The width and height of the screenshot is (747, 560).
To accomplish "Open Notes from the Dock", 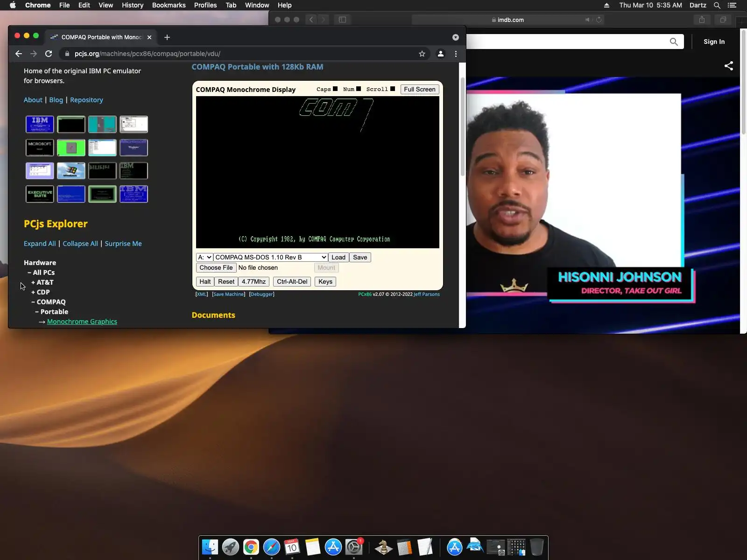I will point(313,547).
